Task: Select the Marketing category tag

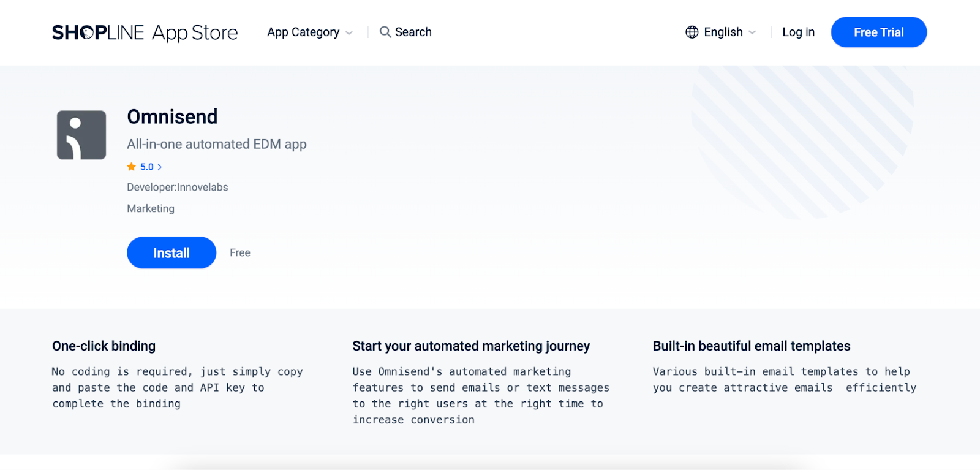Action: click(151, 208)
